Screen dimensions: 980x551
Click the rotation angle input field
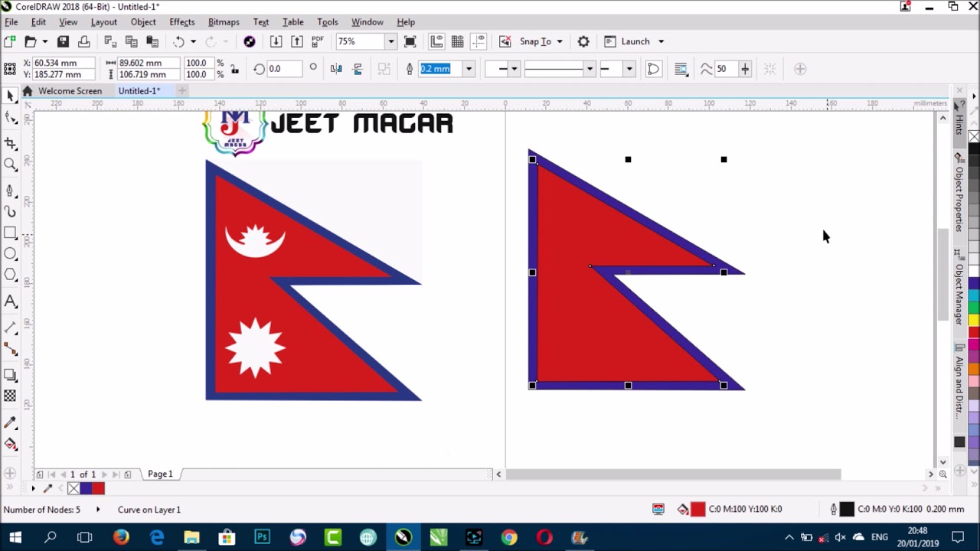284,69
